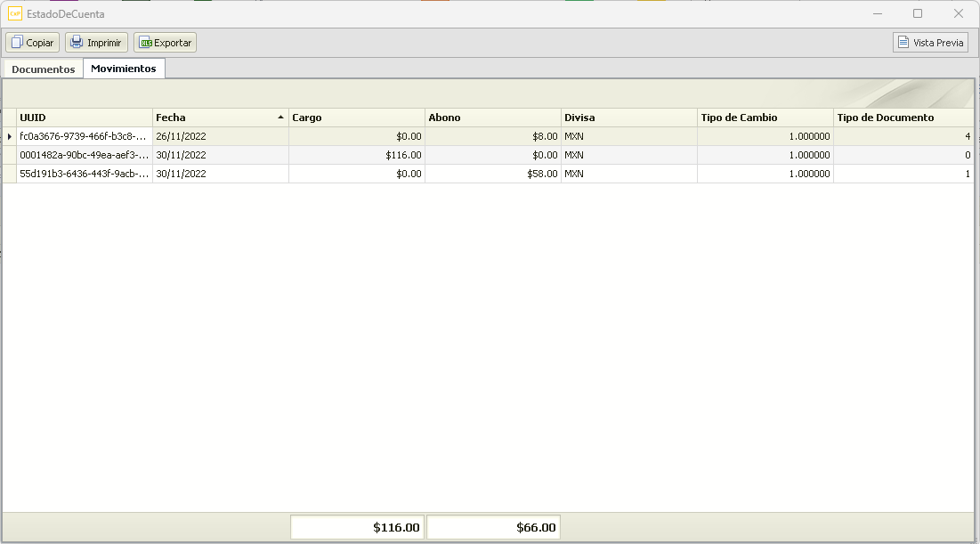Click the EstadoDeCuenta app icon in title bar

coord(15,13)
